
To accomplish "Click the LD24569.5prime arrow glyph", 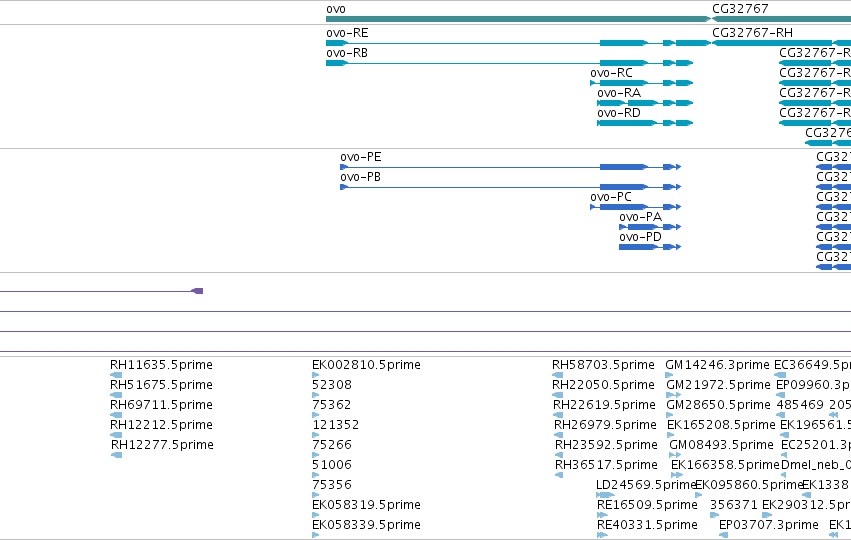I will pos(605,495).
